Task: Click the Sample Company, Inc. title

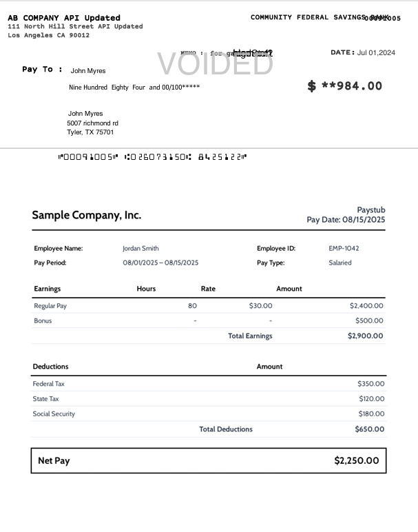Action: (86, 215)
